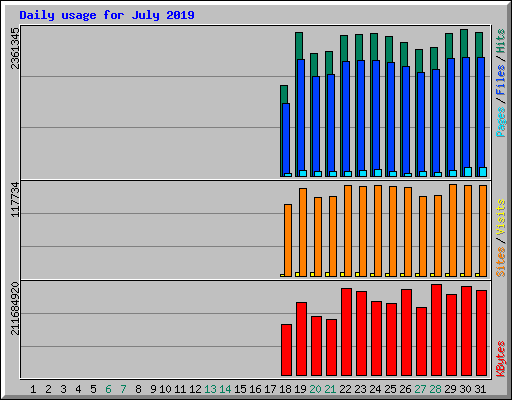Click green weekend day label 20
This screenshot has width=512, height=400.
click(x=315, y=389)
